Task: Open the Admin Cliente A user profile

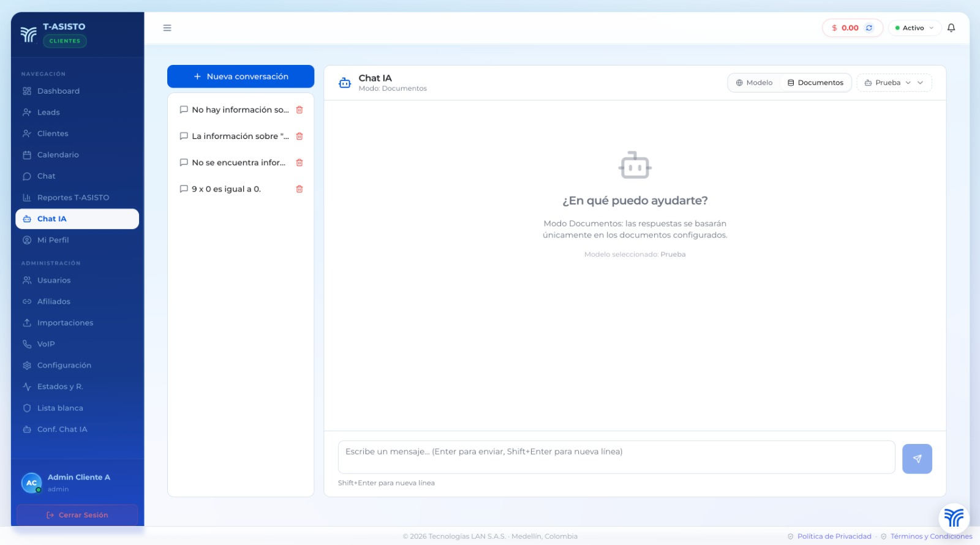Action: coord(77,483)
